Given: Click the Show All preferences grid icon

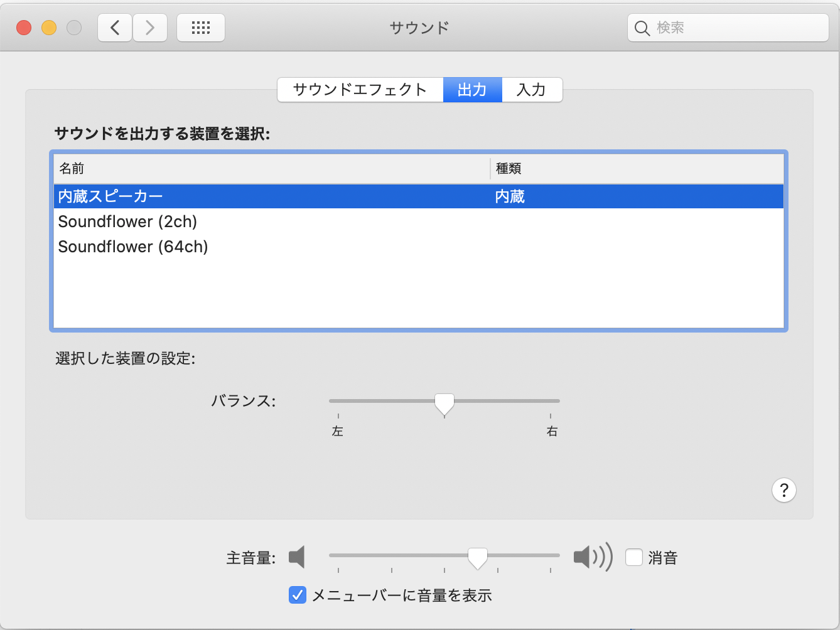Looking at the screenshot, I should pyautogui.click(x=200, y=28).
